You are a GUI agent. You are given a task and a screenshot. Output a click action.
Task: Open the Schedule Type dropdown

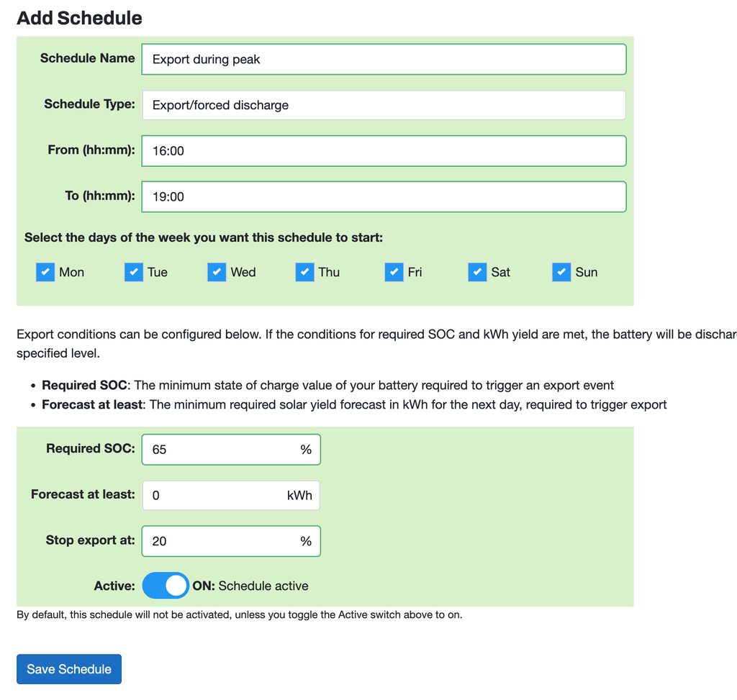tap(384, 105)
